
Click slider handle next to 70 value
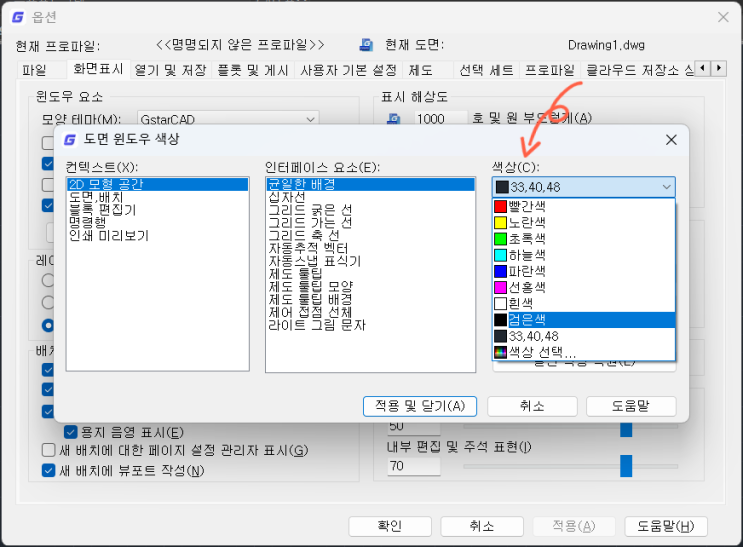click(626, 466)
